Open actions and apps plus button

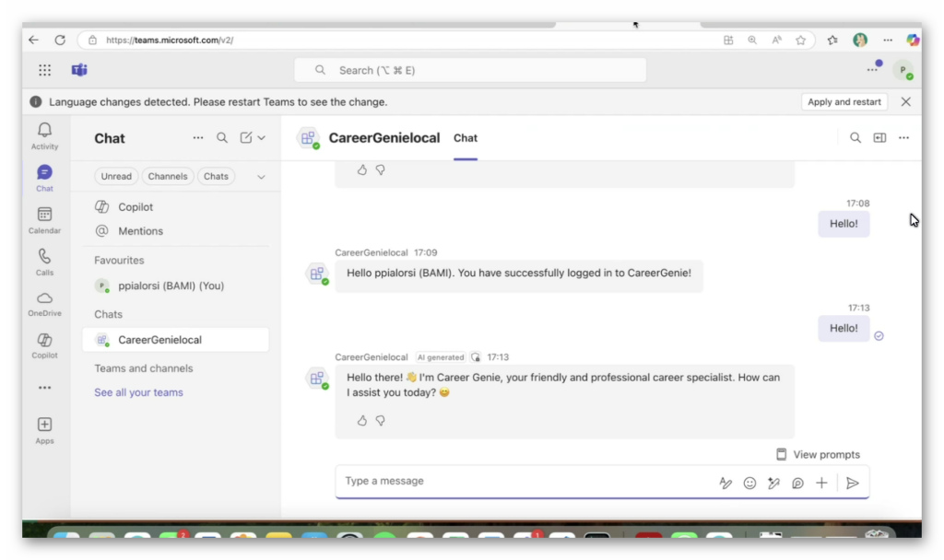[x=821, y=483]
